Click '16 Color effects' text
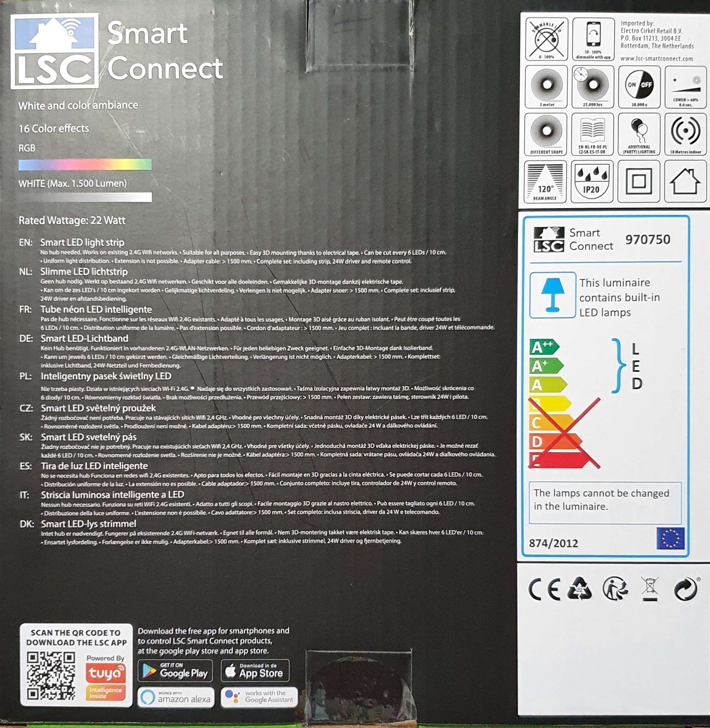 point(54,129)
